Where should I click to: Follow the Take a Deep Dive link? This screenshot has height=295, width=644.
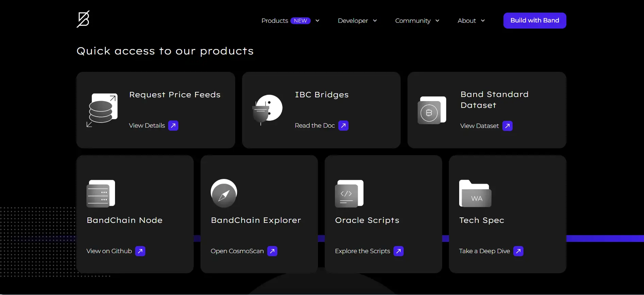click(484, 251)
